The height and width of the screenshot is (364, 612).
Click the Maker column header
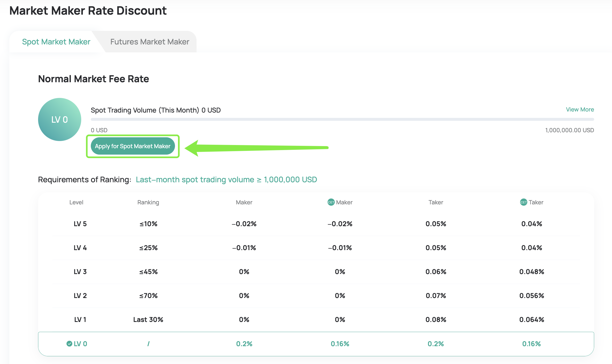[244, 202]
